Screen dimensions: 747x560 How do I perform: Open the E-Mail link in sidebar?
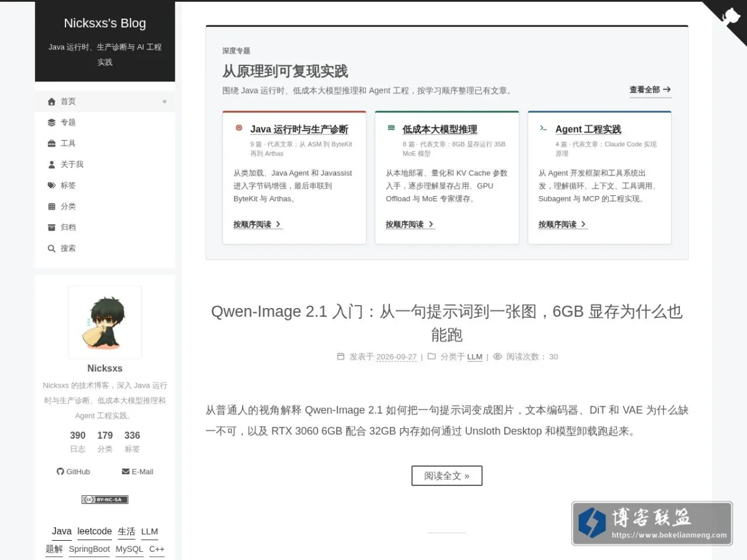(x=138, y=472)
